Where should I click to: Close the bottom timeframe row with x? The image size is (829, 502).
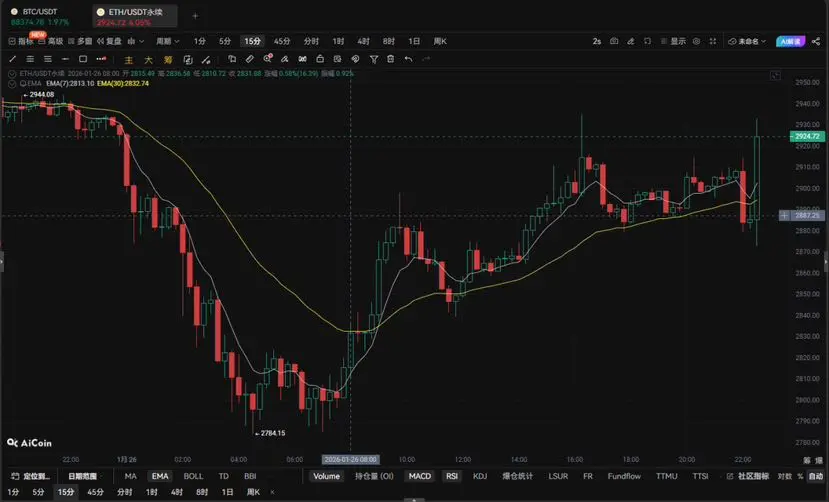[x=272, y=492]
